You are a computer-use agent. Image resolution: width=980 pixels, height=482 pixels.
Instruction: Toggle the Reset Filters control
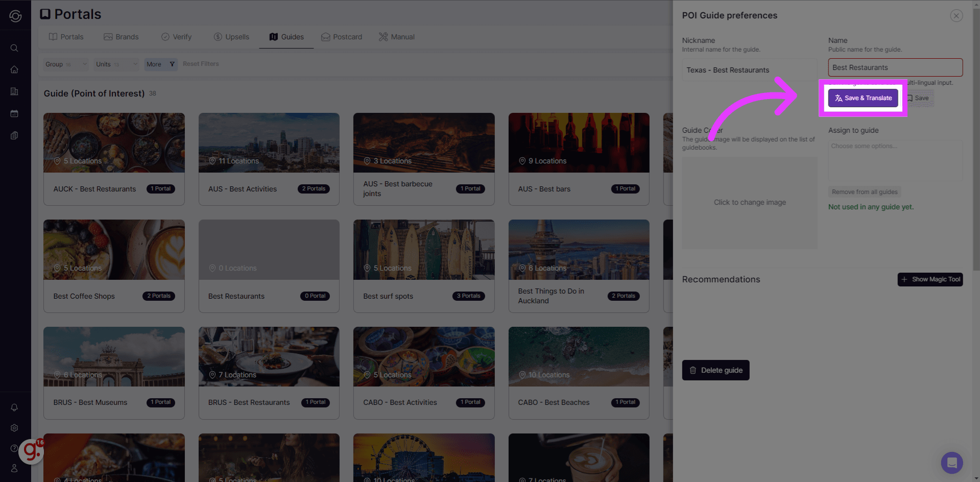200,63
